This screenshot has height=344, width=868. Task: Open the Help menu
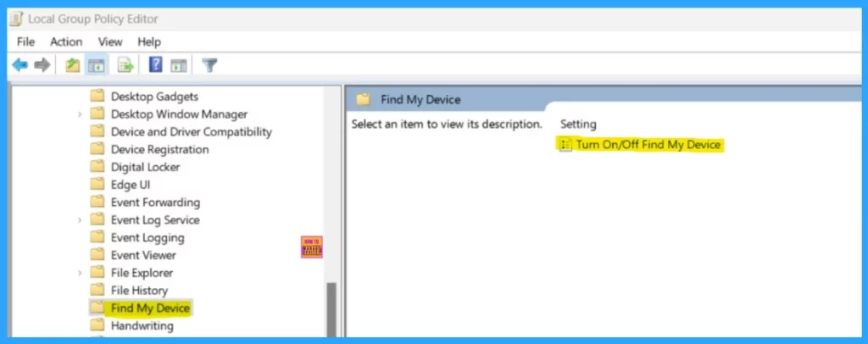tap(149, 42)
